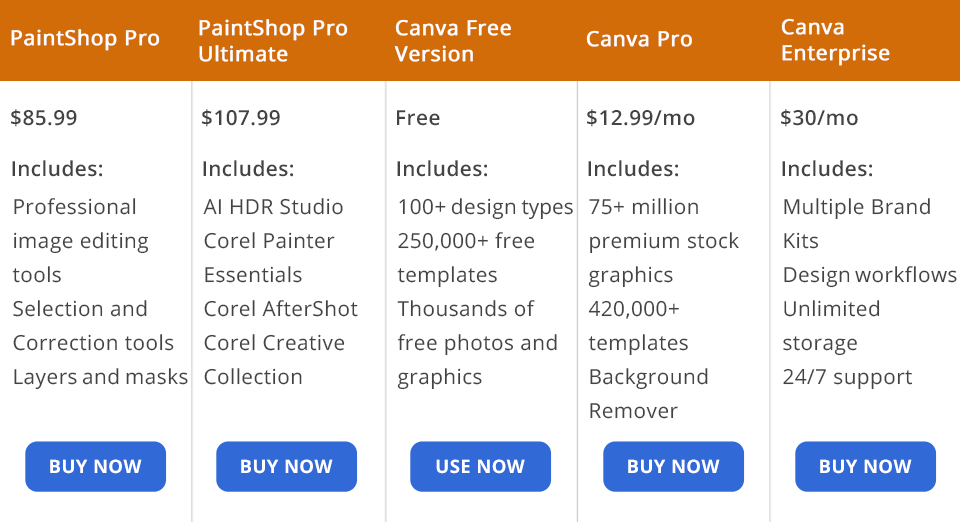960x522 pixels.
Task: Click USE NOW for Canva Free Version
Action: point(480,466)
